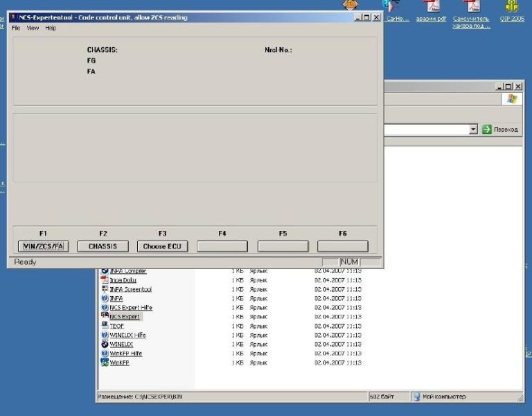Select the WinKFP Hilfe shortcut icon

(x=105, y=353)
